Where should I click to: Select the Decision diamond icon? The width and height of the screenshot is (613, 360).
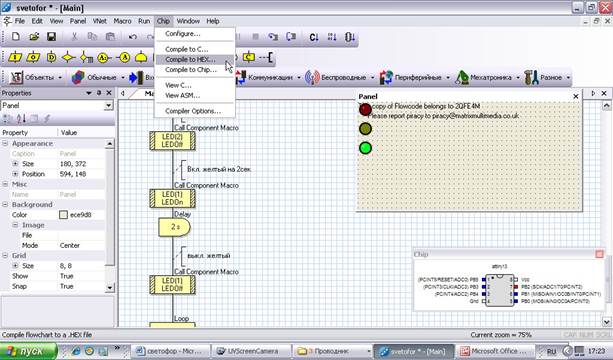(x=68, y=57)
